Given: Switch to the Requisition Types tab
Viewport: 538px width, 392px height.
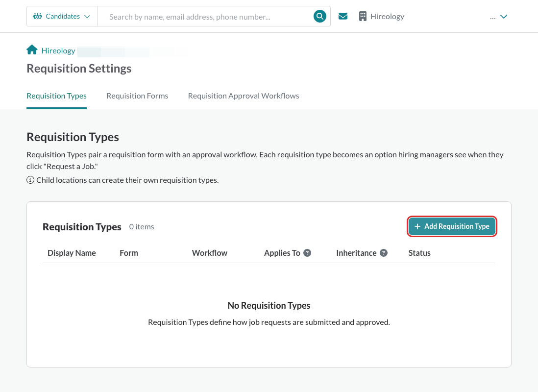Looking at the screenshot, I should 57,96.
